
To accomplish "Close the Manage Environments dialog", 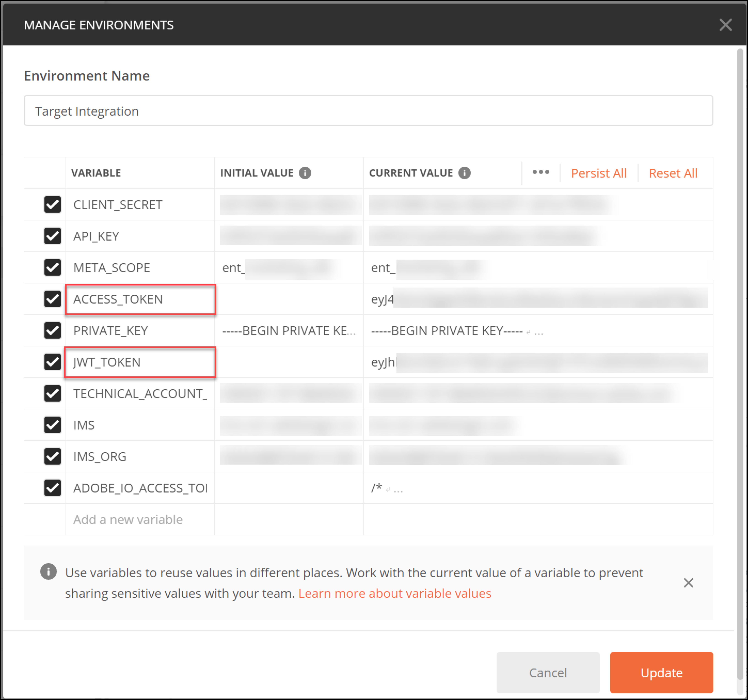I will click(x=726, y=25).
